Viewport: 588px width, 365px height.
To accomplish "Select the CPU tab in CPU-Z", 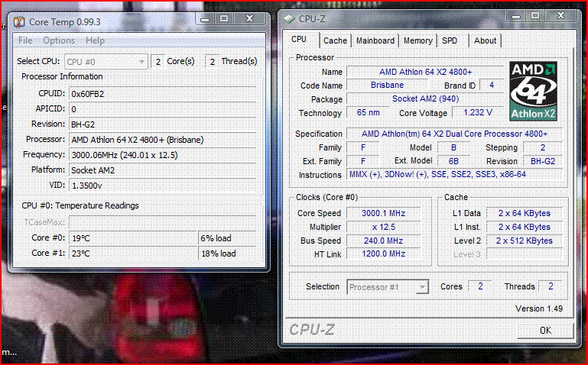I will point(299,39).
